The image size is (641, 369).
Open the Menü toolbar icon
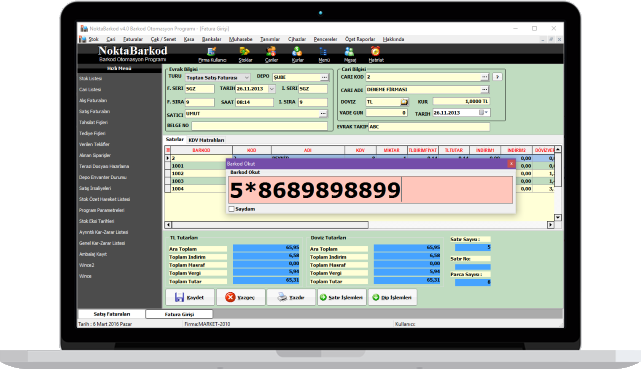324,54
